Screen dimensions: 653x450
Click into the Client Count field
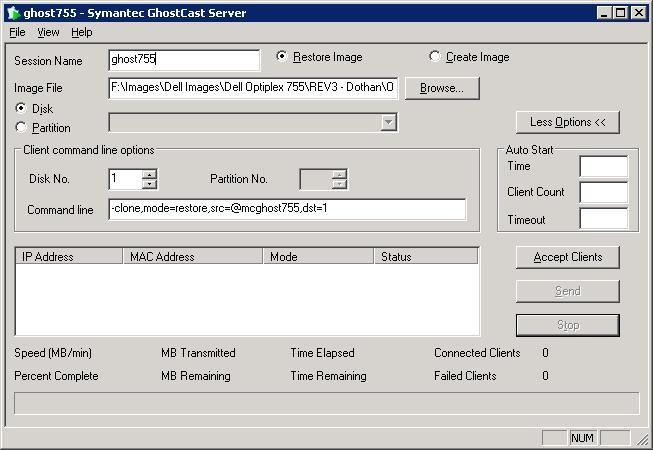[x=603, y=192]
